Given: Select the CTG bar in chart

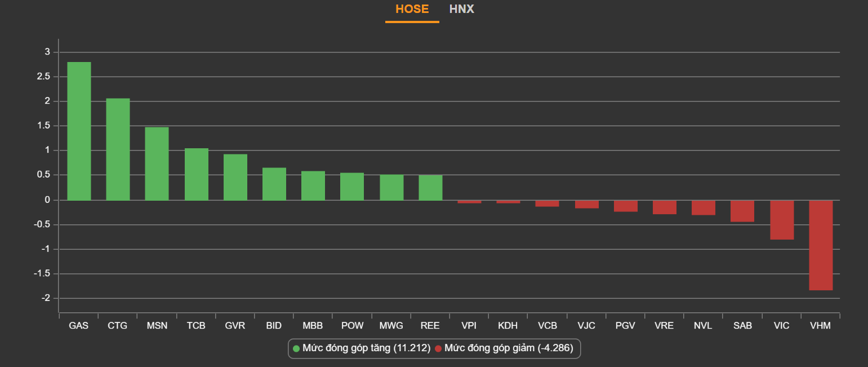Looking at the screenshot, I should pyautogui.click(x=118, y=149).
